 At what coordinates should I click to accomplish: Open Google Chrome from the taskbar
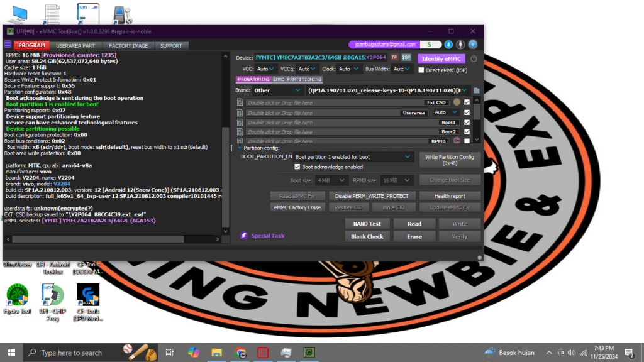(x=240, y=353)
